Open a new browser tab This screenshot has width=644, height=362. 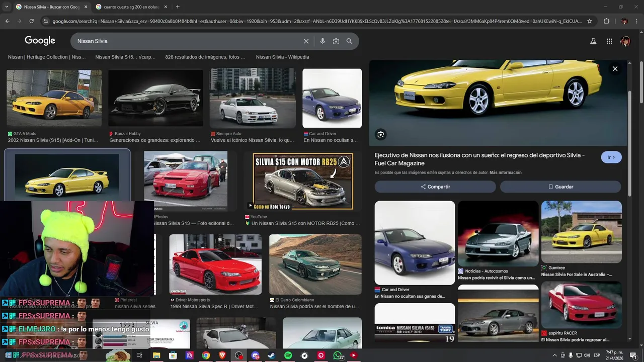[178, 7]
